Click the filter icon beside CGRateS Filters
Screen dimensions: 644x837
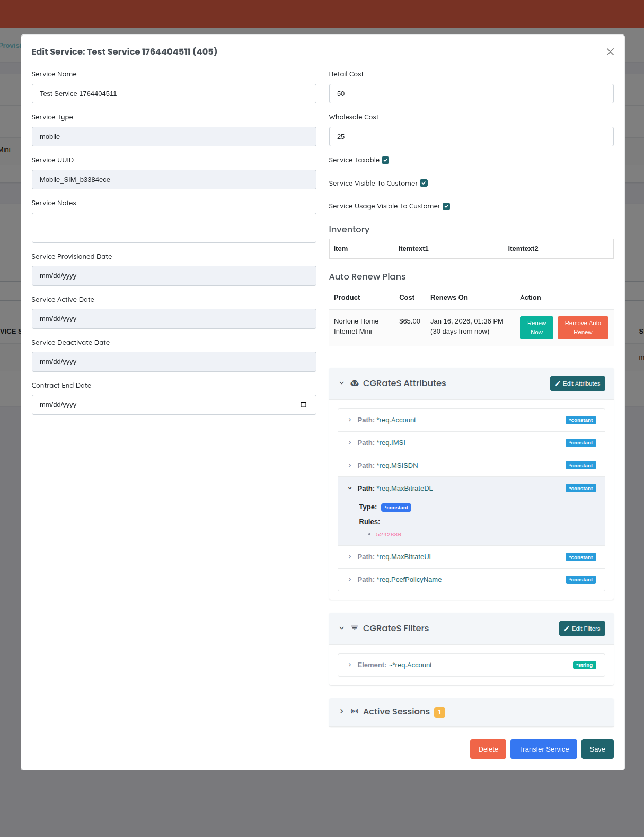click(x=355, y=628)
